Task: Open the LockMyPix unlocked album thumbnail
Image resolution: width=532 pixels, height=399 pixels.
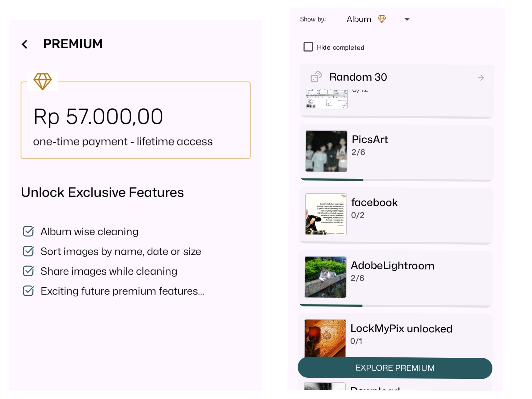Action: pyautogui.click(x=325, y=338)
